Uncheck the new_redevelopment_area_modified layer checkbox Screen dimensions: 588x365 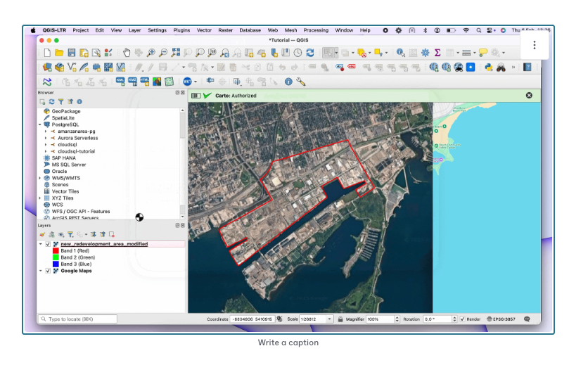48,244
